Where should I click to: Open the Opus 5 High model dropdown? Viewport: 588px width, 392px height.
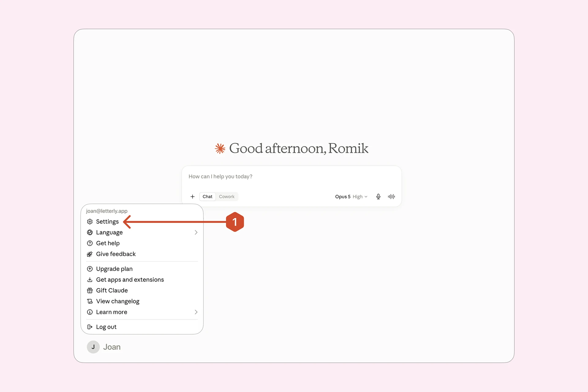(351, 197)
